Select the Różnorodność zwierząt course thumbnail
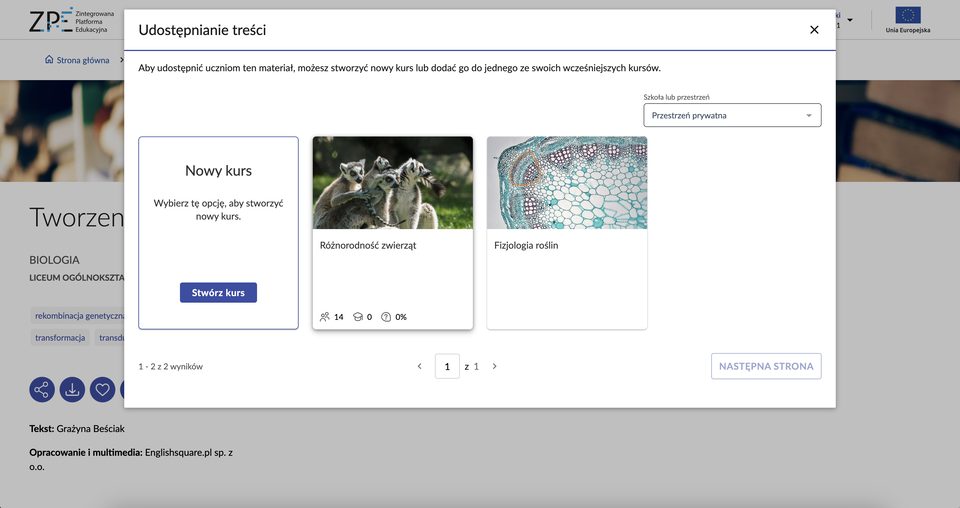This screenshot has height=508, width=960. click(x=392, y=183)
